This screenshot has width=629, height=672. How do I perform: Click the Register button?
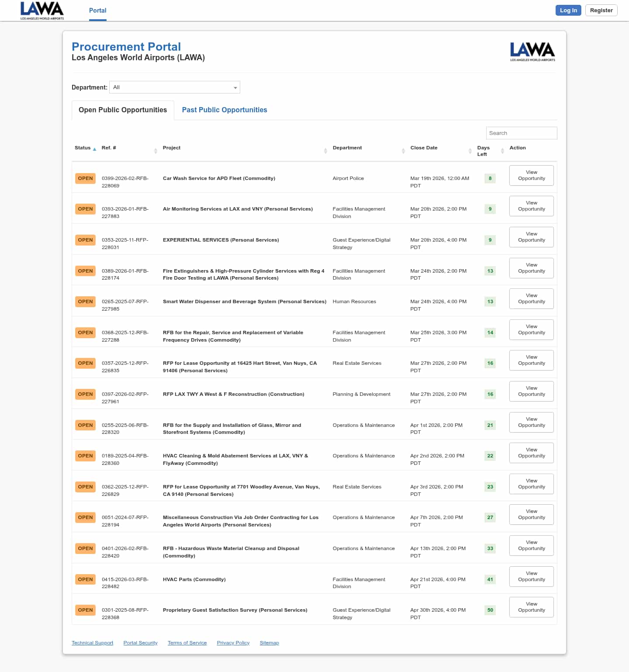click(601, 10)
